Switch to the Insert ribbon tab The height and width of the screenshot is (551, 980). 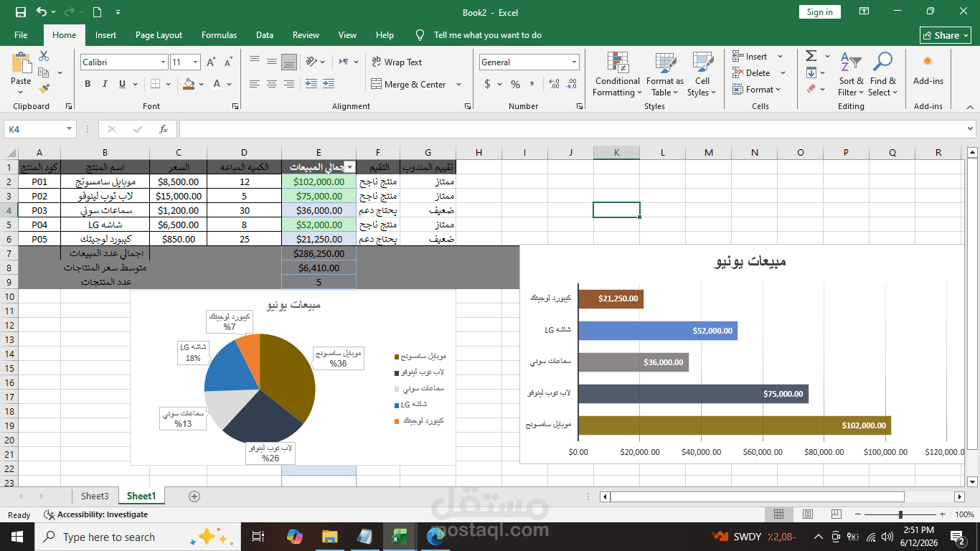pos(105,35)
